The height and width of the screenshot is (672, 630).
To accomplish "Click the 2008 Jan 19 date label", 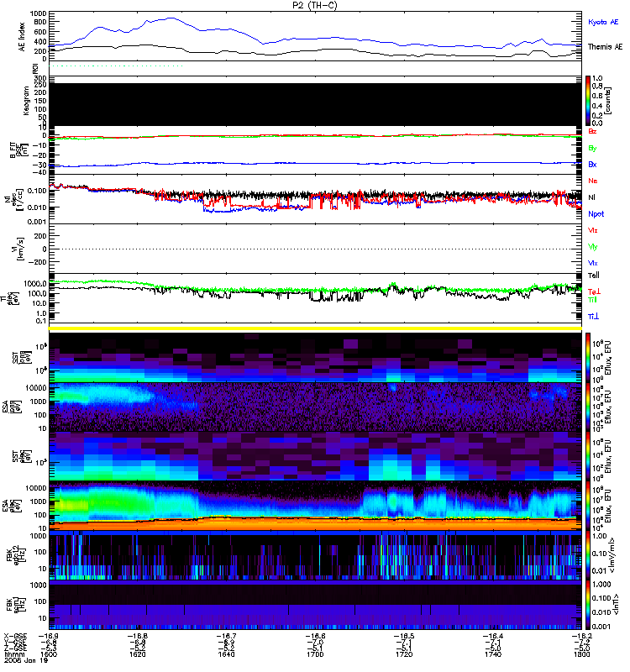I will pos(26,660).
